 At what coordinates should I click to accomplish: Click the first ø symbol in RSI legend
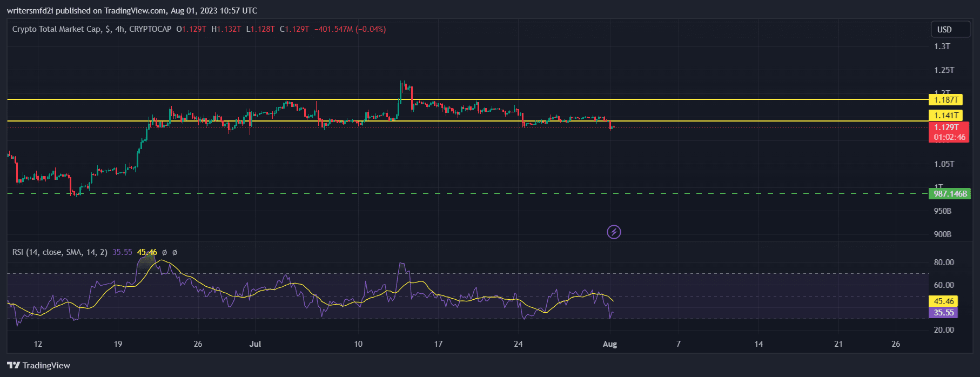(164, 252)
